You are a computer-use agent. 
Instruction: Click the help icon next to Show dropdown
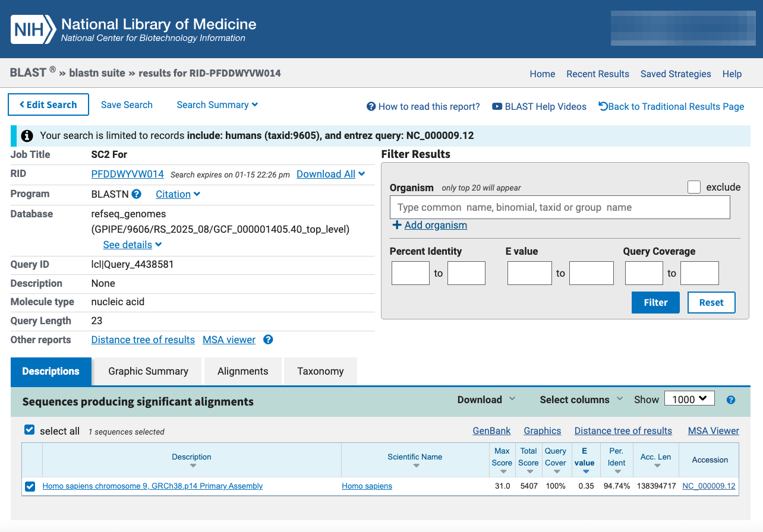point(731,400)
